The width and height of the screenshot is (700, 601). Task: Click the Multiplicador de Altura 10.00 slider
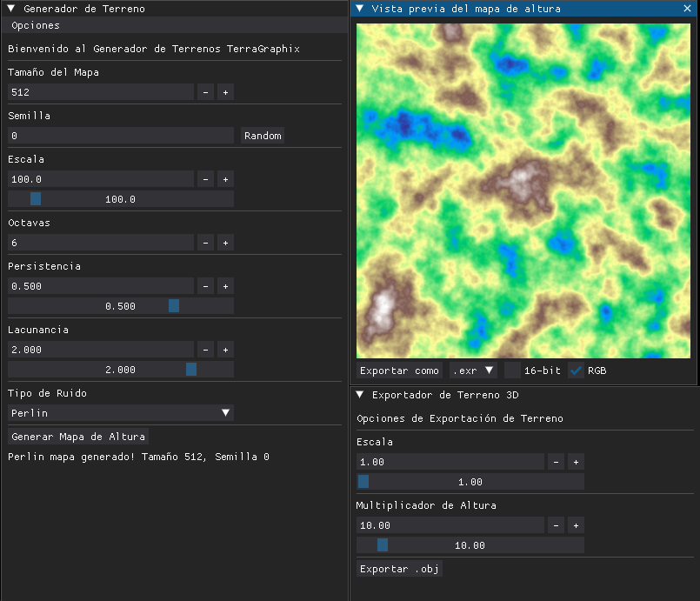click(x=470, y=545)
